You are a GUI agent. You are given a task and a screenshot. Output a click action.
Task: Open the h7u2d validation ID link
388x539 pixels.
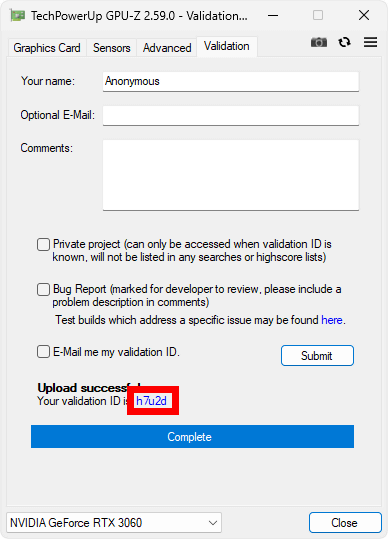(x=152, y=401)
